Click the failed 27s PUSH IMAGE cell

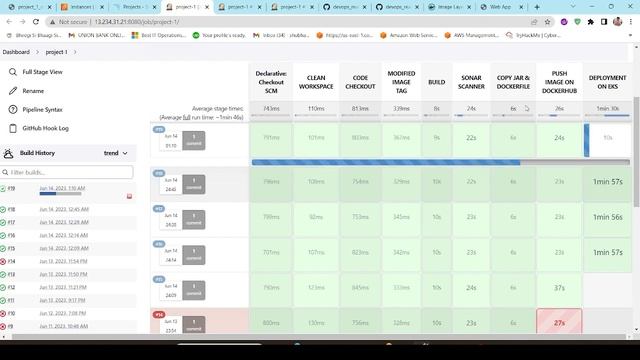pos(559,322)
